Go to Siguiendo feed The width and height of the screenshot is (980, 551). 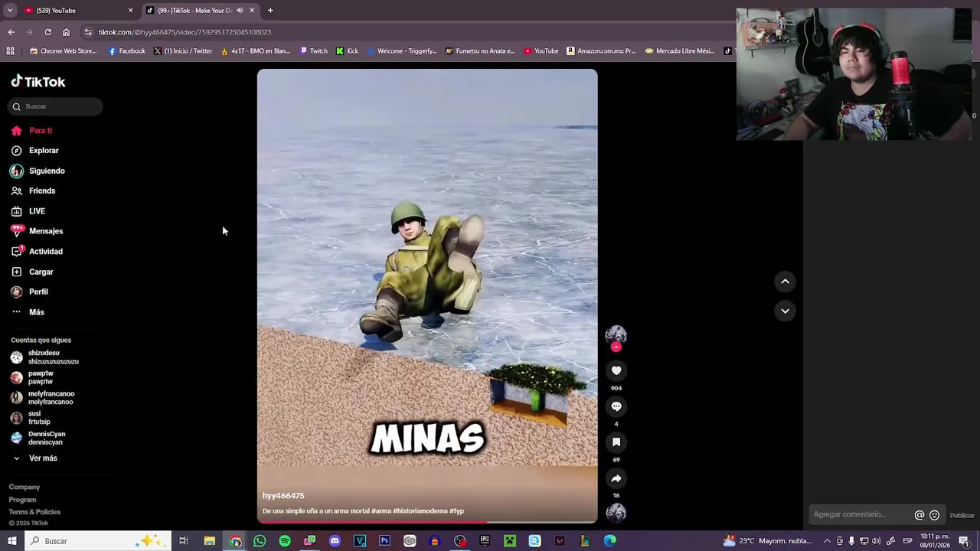(x=38, y=171)
